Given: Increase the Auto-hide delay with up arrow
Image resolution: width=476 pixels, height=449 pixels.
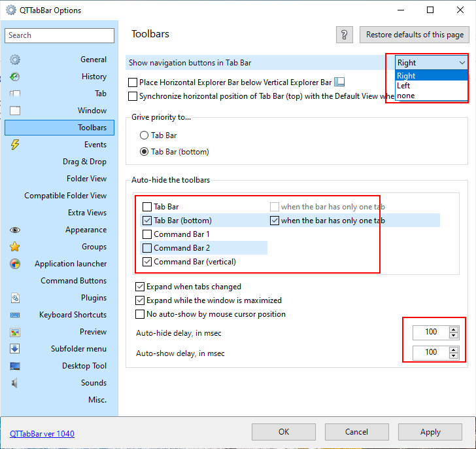Looking at the screenshot, I should click(x=454, y=329).
